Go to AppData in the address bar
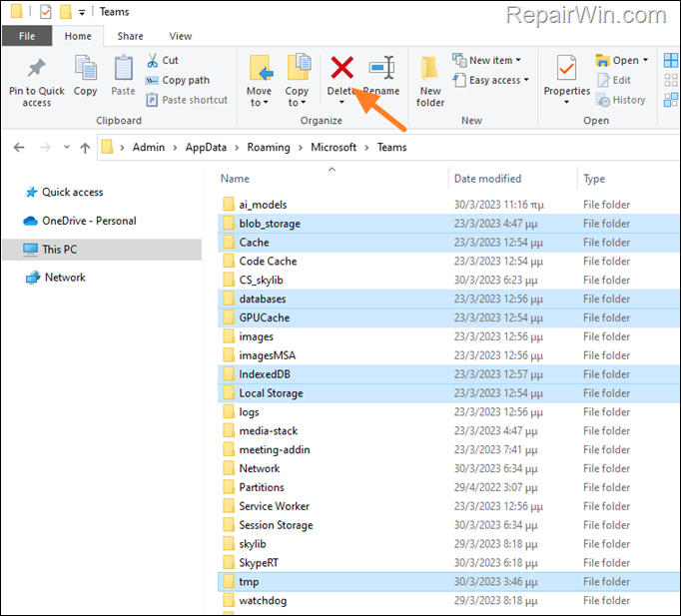This screenshot has width=681, height=616. 206,147
